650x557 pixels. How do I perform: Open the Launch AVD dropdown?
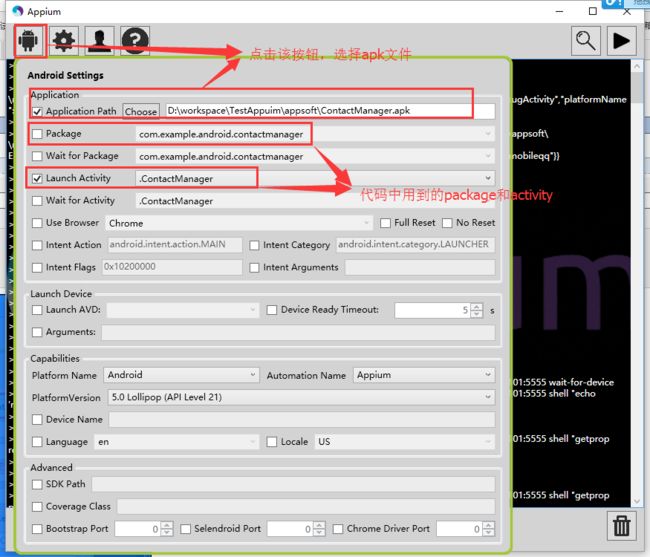tap(183, 310)
